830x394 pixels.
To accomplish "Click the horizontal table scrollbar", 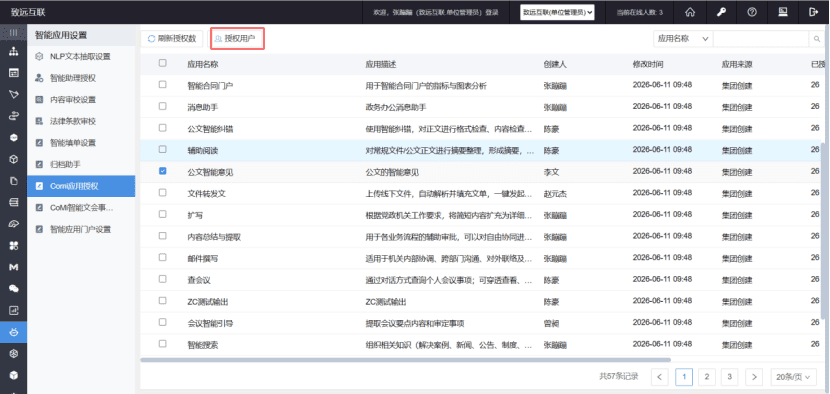I will point(405,360).
